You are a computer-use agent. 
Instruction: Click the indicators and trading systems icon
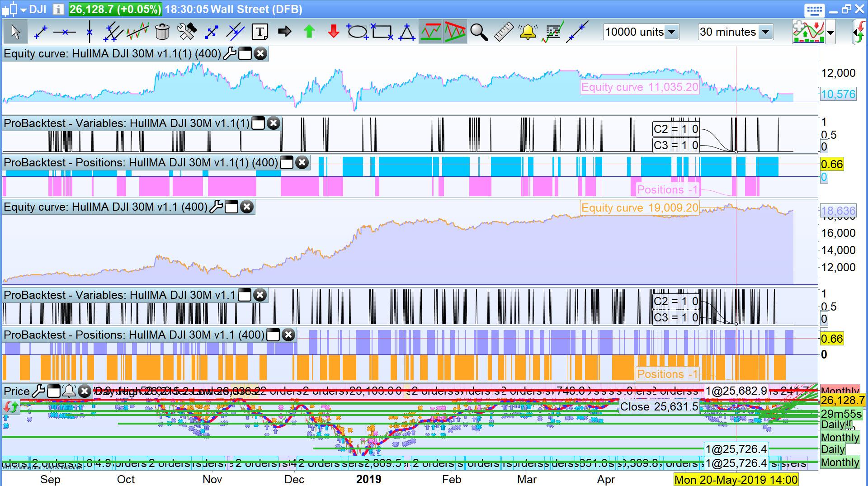tap(809, 32)
